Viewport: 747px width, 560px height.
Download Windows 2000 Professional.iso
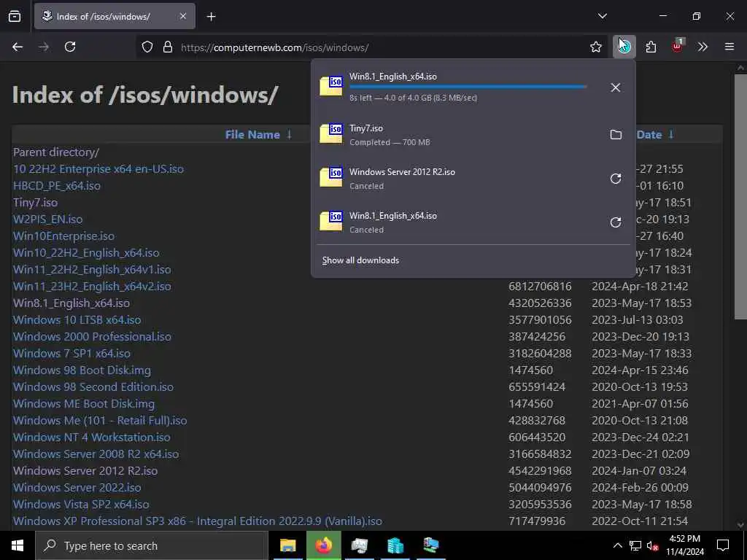92,336
